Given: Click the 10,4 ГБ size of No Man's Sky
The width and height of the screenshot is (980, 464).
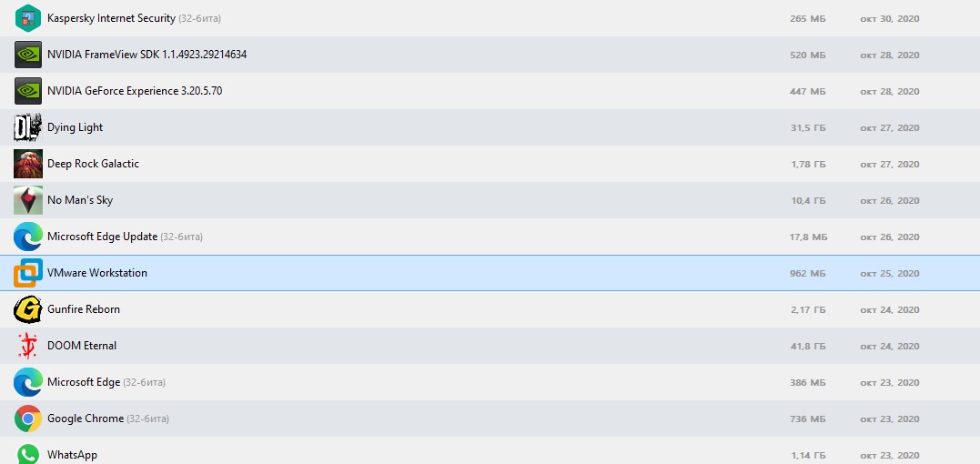Looking at the screenshot, I should 808,201.
